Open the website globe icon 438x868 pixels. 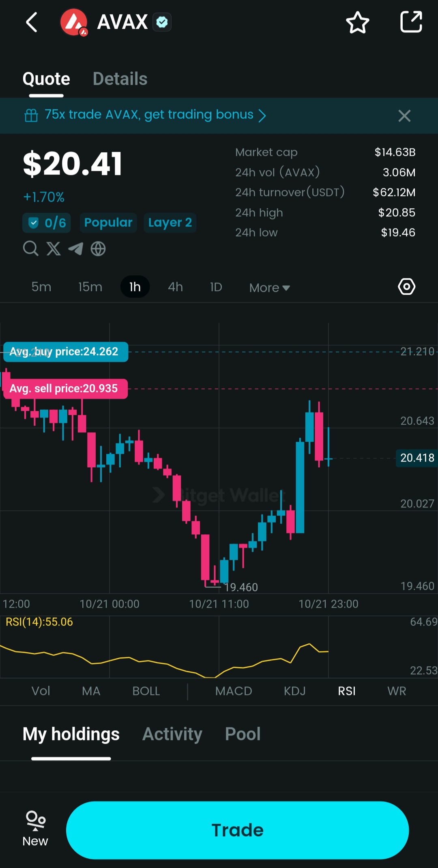point(98,248)
